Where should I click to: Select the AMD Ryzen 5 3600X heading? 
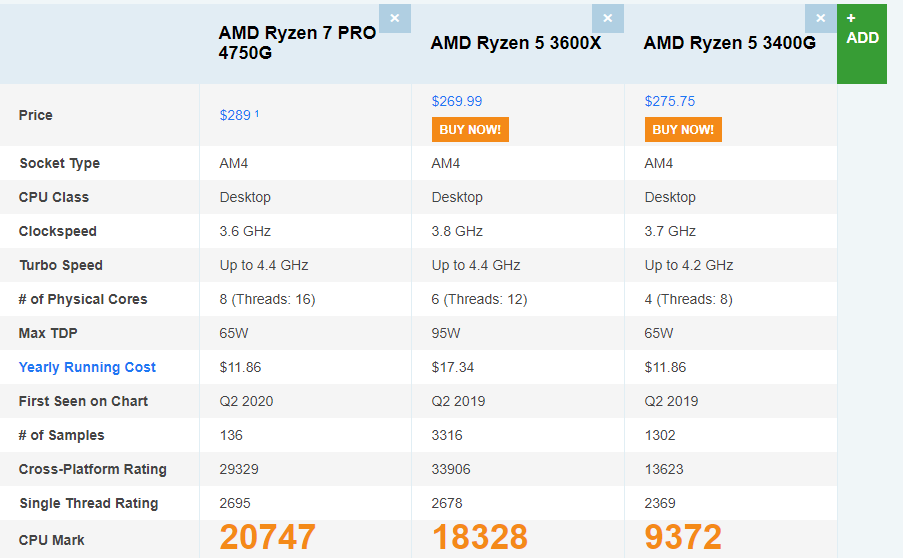point(516,43)
